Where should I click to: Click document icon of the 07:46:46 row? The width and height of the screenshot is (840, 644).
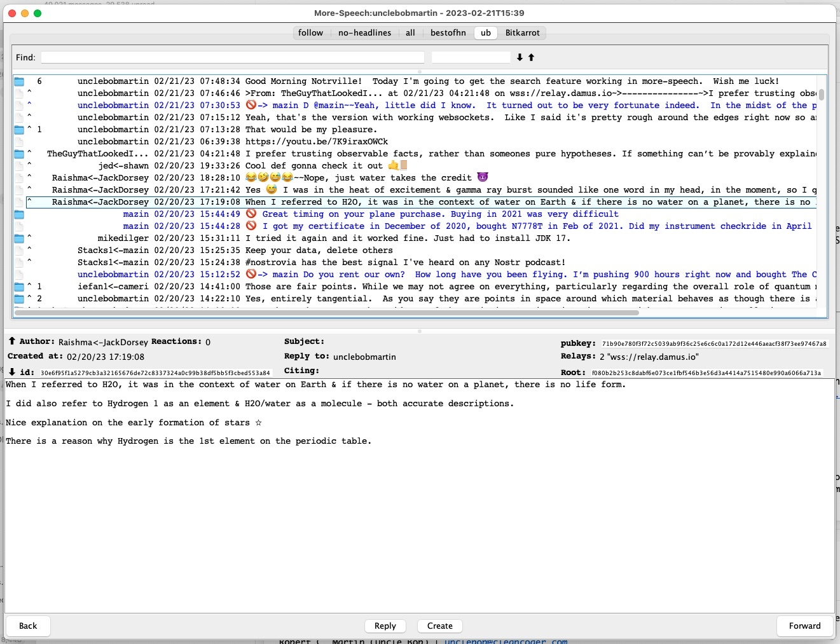(19, 93)
